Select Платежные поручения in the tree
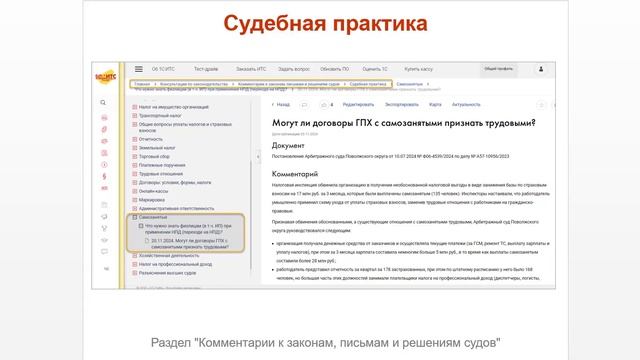This screenshot has width=640, height=360. click(x=162, y=165)
